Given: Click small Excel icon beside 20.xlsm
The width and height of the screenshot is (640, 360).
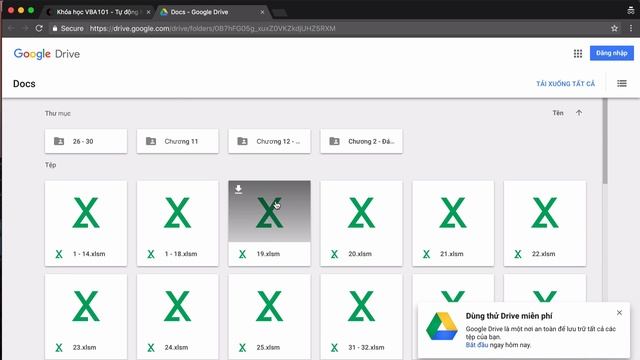Looking at the screenshot, I should pos(334,254).
